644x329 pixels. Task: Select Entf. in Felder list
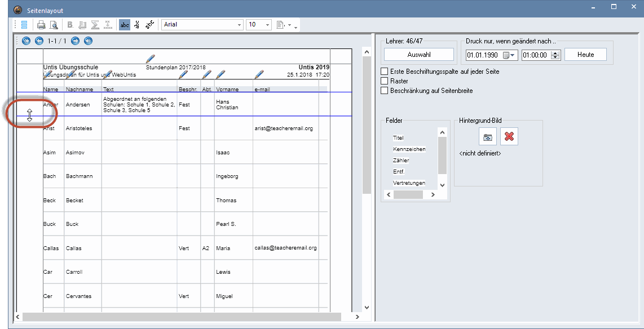399,171
